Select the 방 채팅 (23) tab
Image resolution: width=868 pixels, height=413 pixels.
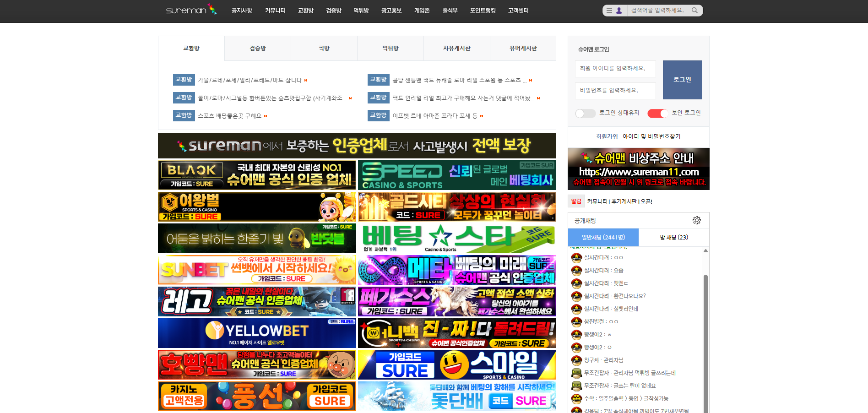[673, 237]
